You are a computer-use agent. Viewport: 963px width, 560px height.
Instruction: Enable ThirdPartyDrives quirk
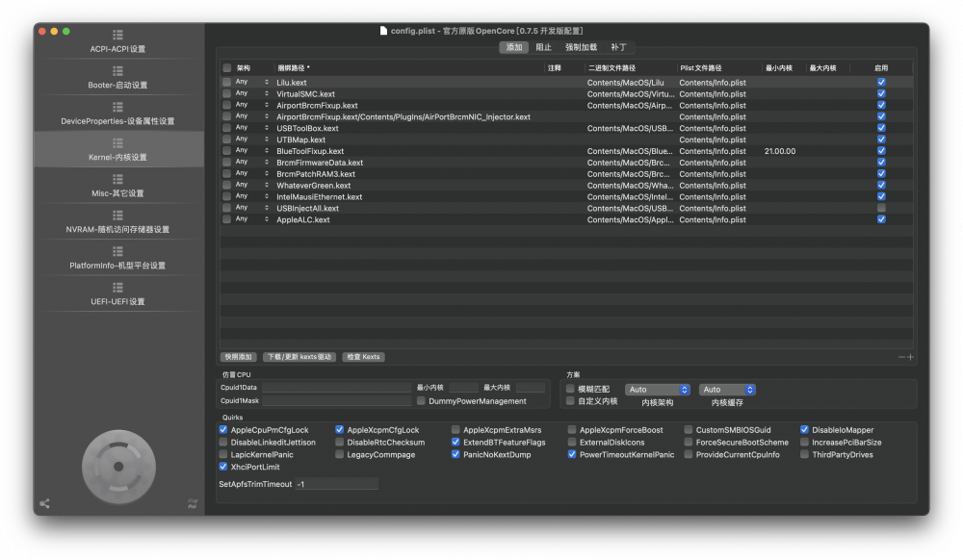[x=804, y=454]
